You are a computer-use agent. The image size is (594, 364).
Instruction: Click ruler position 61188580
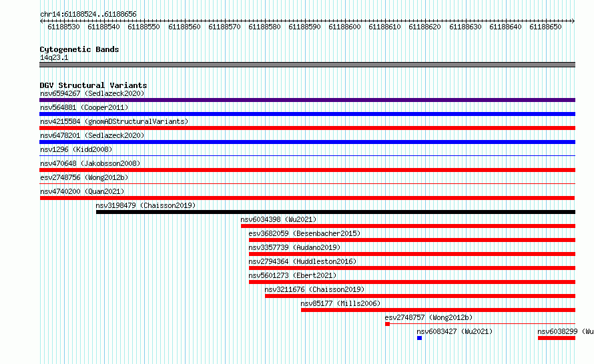tap(264, 27)
